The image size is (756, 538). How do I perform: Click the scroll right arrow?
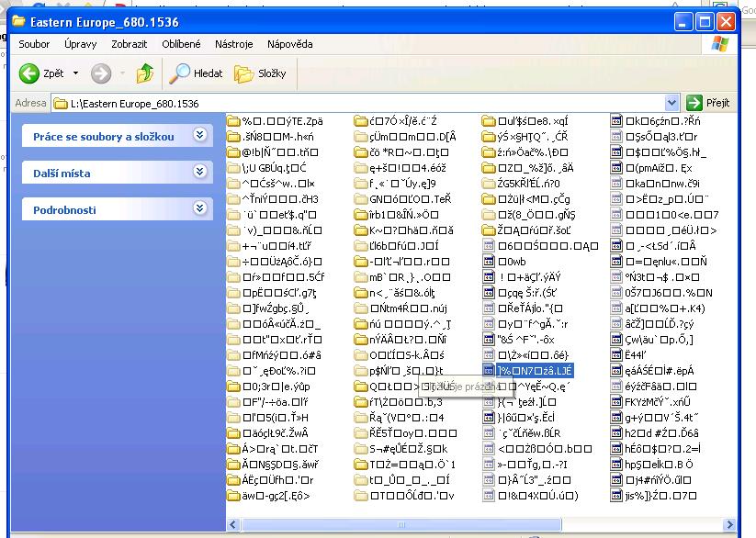729,524
